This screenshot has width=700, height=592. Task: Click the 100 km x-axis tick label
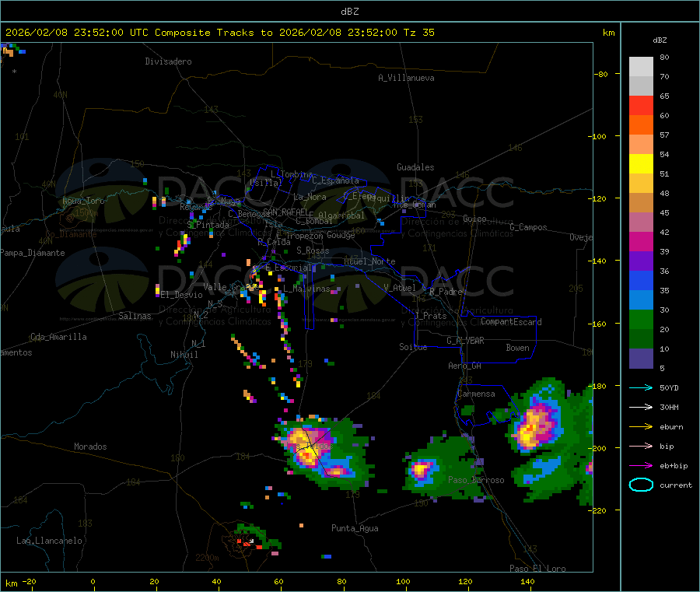pos(403,581)
